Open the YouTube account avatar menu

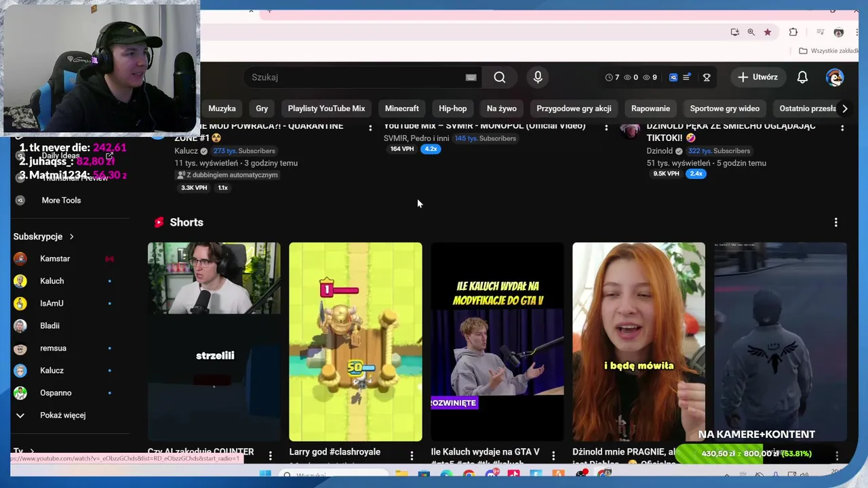(x=835, y=77)
